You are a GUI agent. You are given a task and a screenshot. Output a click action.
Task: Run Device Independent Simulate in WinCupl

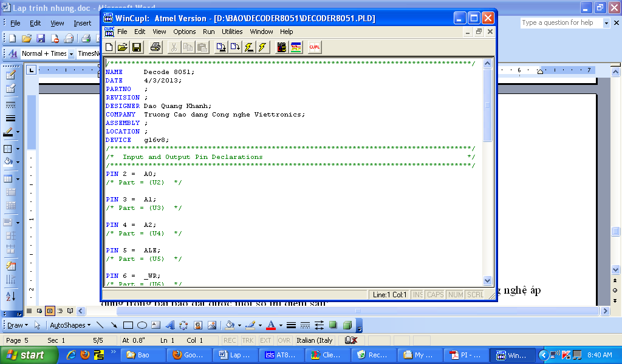[x=262, y=47]
